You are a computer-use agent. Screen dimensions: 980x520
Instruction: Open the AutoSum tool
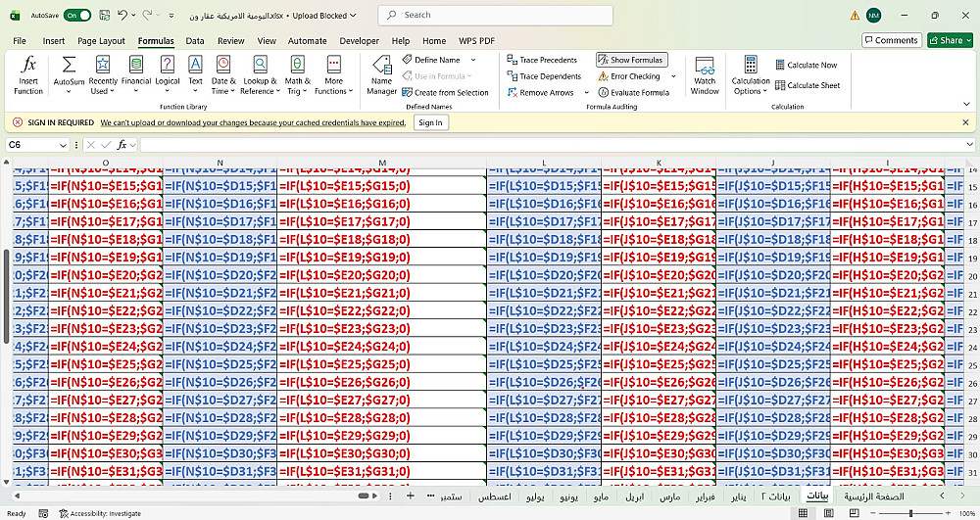[69, 65]
